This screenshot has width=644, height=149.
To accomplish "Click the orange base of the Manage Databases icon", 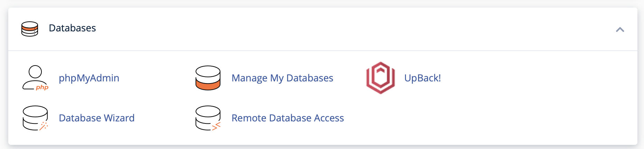I will pos(208,85).
